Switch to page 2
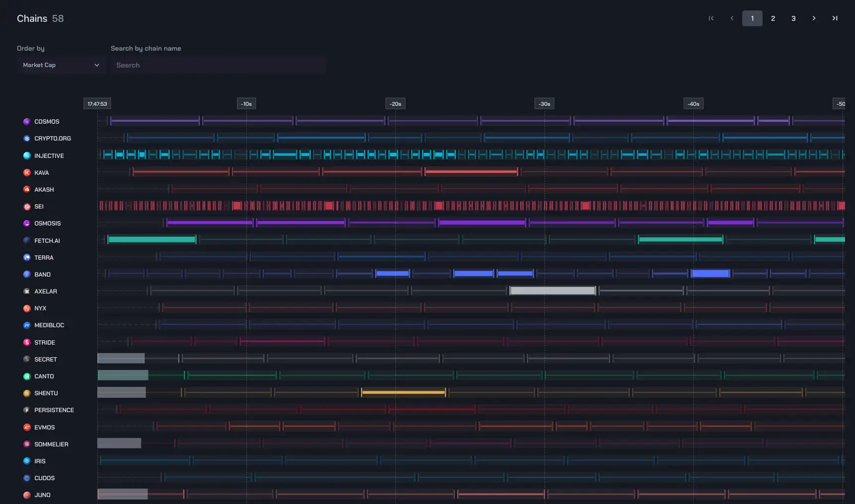855x504 pixels. [x=773, y=18]
